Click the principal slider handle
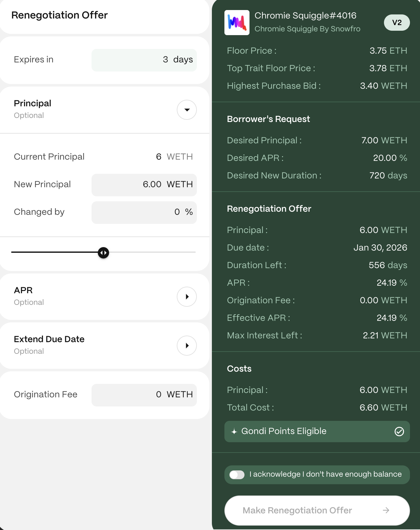The width and height of the screenshot is (420, 530). tap(103, 253)
